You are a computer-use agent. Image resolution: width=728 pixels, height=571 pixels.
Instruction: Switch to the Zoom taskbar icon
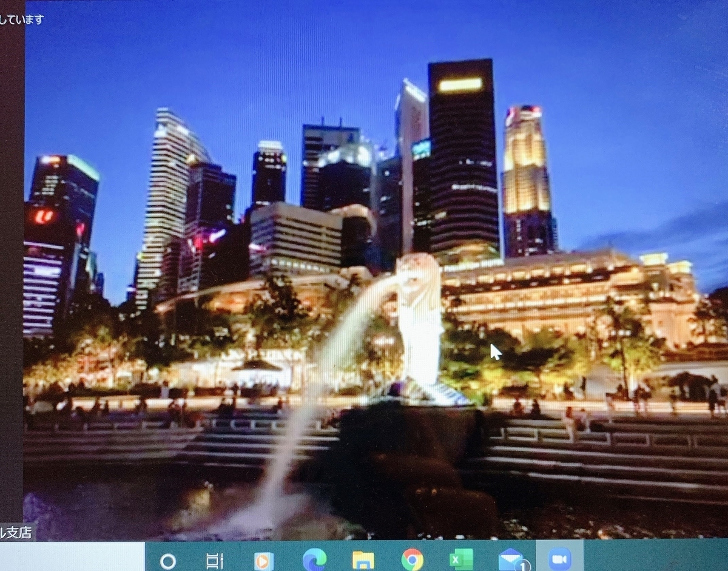560,559
